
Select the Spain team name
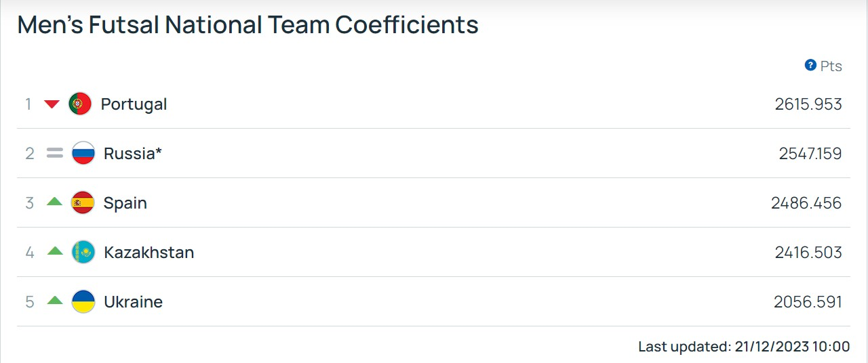pyautogui.click(x=125, y=203)
